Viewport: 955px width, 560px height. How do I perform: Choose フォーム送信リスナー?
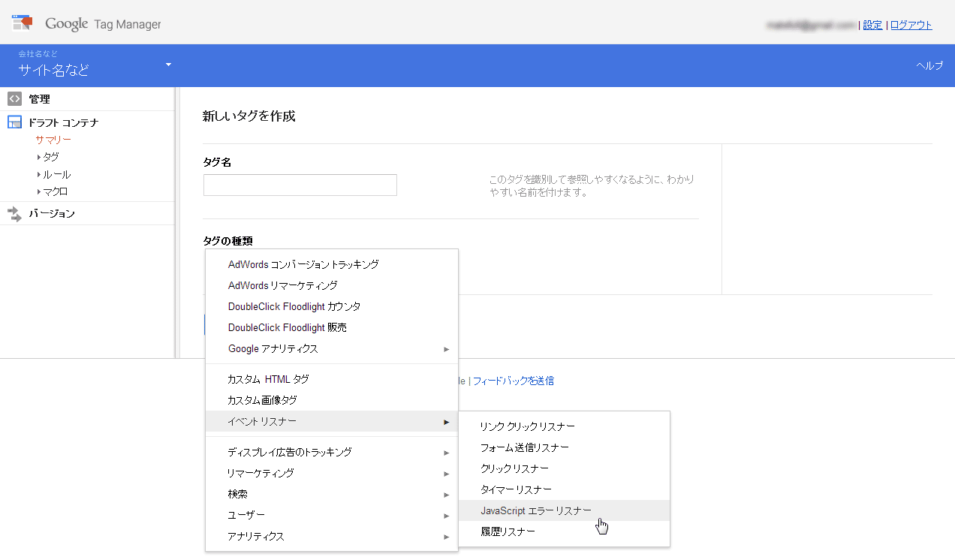pos(564,447)
